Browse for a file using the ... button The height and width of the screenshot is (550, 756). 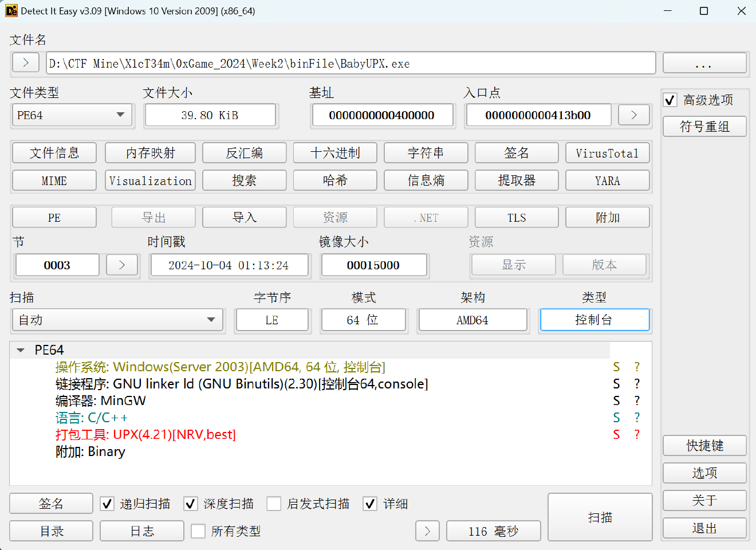click(x=704, y=63)
